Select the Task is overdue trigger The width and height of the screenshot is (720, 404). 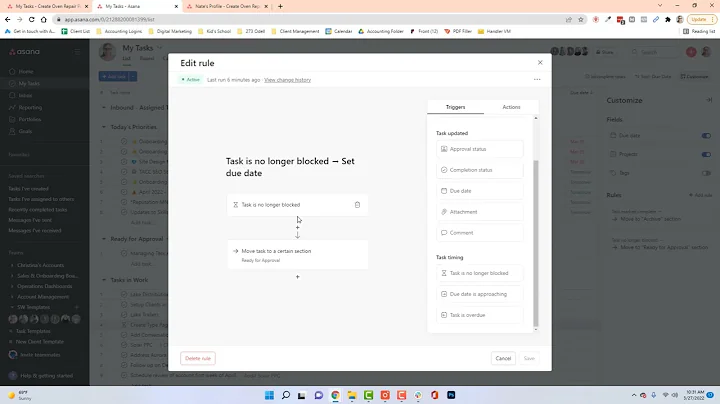(x=479, y=315)
